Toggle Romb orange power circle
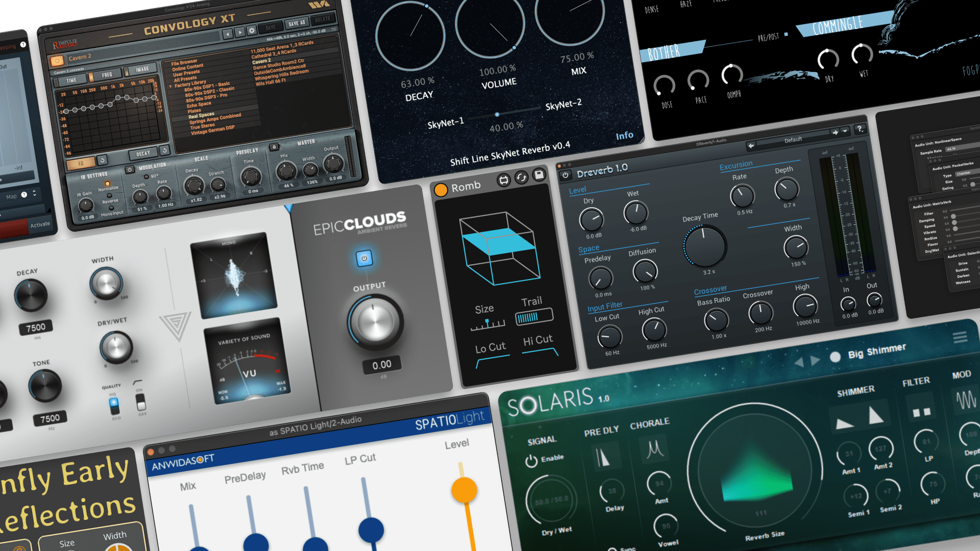Image resolution: width=980 pixels, height=551 pixels. (x=440, y=190)
